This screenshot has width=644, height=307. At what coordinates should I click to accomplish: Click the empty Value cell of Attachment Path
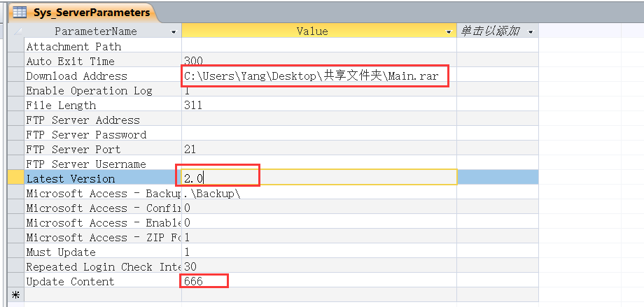319,46
